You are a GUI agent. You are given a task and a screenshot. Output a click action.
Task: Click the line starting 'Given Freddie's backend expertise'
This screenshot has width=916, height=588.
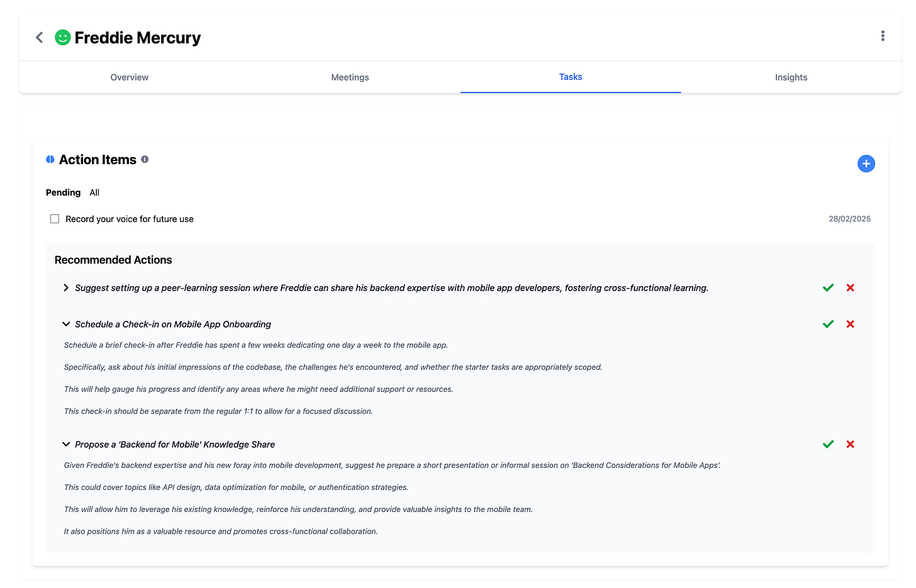pyautogui.click(x=392, y=465)
